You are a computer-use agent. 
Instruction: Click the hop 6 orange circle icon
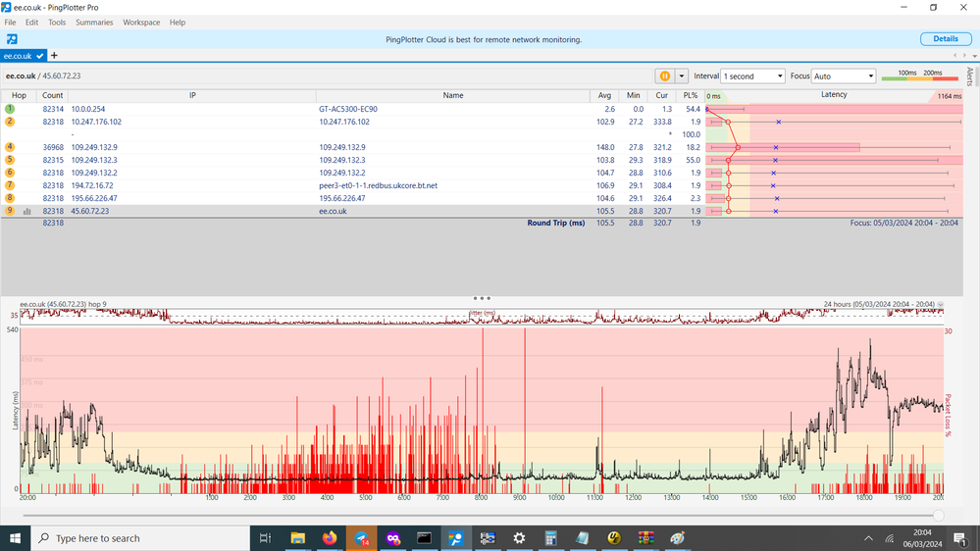click(10, 173)
